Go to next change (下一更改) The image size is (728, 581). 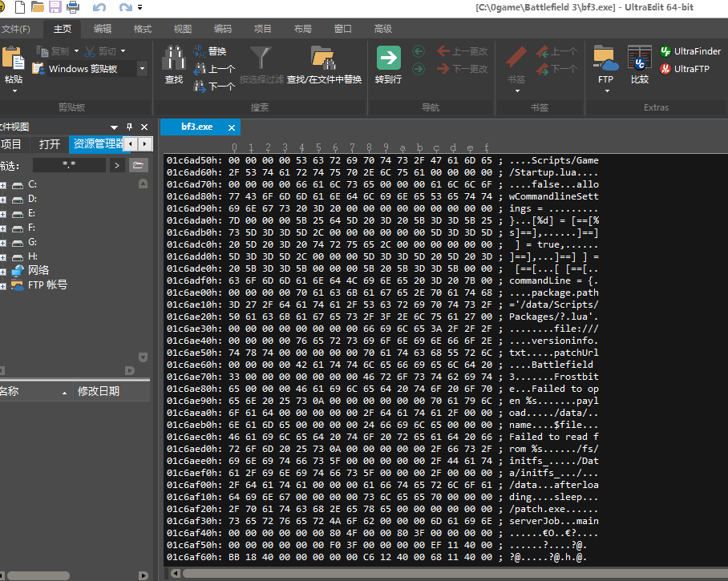point(463,69)
